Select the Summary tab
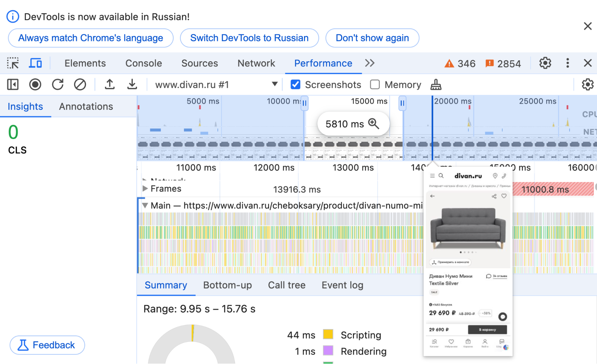 click(166, 285)
